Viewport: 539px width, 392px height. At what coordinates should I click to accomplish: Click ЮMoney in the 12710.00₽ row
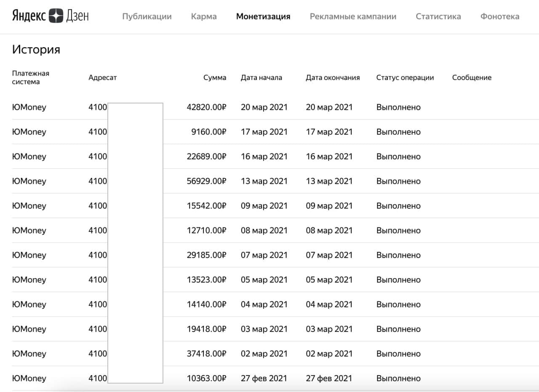(x=29, y=230)
